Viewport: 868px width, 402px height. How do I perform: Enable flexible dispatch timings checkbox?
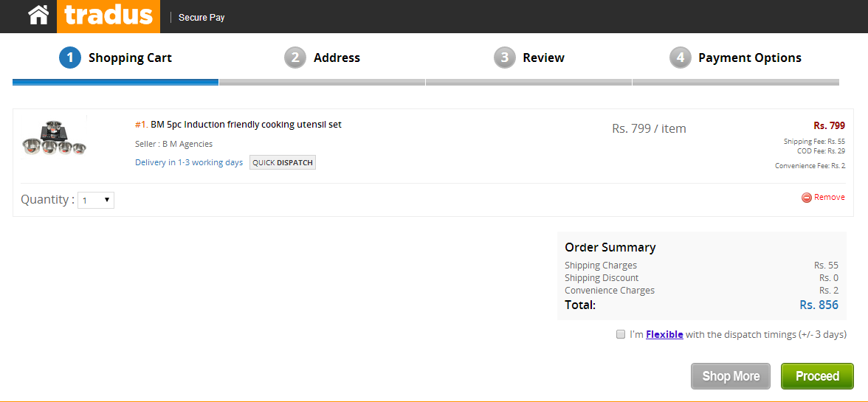[x=621, y=335]
